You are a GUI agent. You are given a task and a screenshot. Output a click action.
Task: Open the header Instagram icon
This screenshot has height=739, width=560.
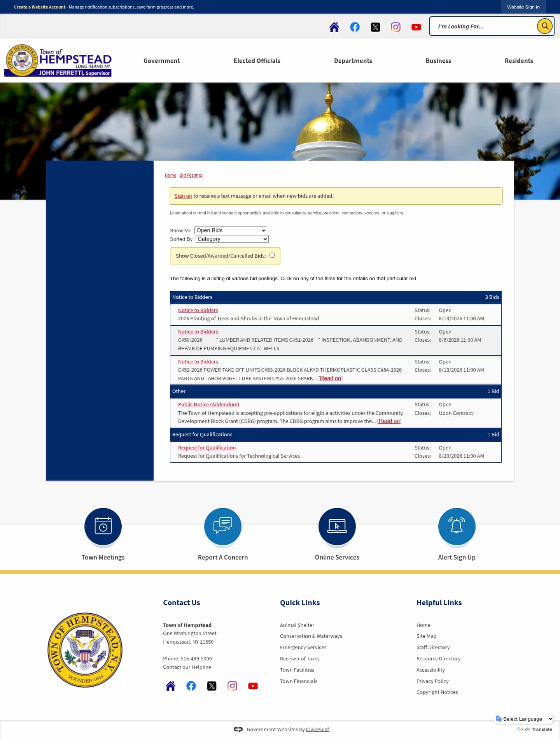[x=395, y=27]
